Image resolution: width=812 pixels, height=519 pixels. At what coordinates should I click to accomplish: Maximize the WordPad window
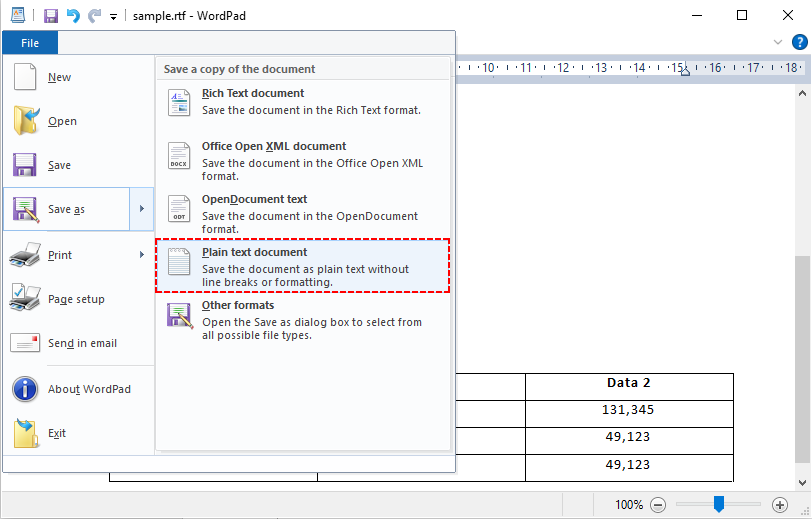tap(742, 16)
